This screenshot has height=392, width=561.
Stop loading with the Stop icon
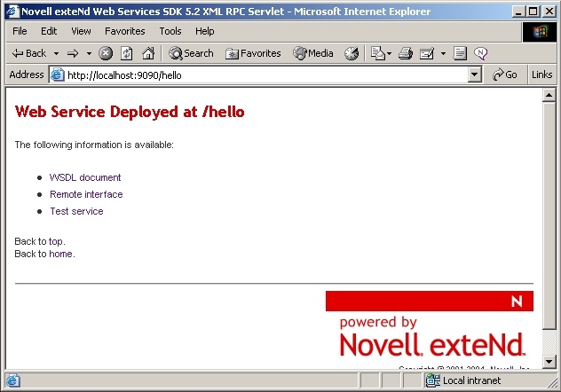pyautogui.click(x=106, y=53)
